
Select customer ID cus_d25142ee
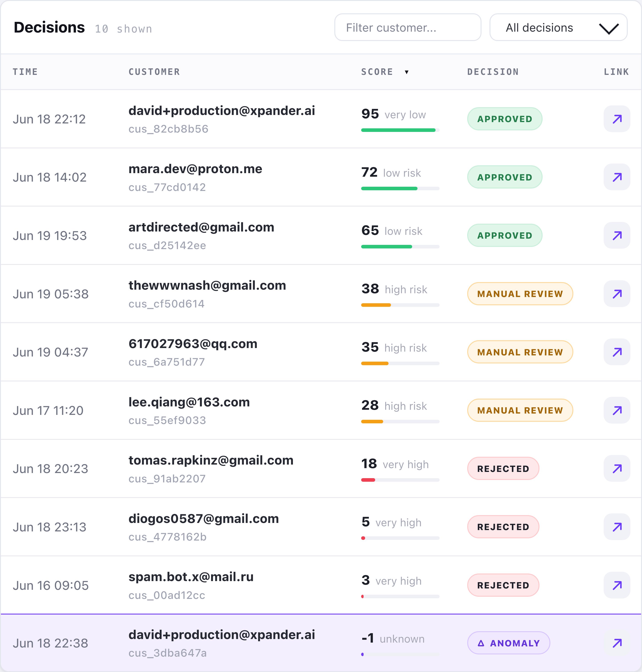[167, 246]
